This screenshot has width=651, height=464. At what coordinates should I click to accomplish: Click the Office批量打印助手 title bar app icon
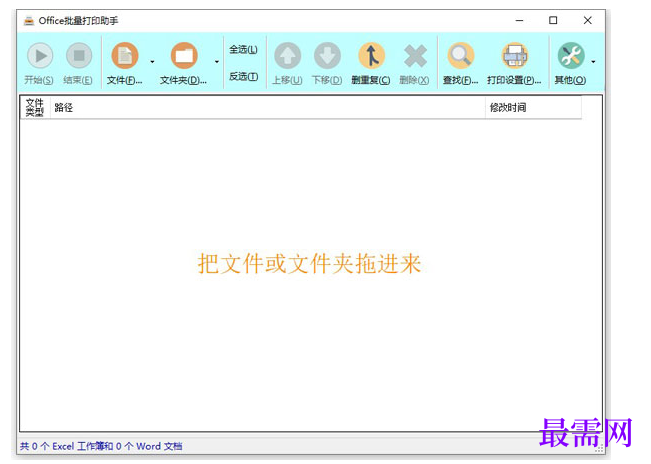29,20
